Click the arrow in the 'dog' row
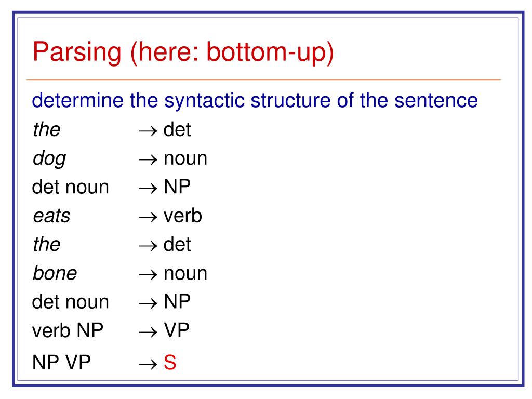532x399 pixels. pyautogui.click(x=148, y=159)
